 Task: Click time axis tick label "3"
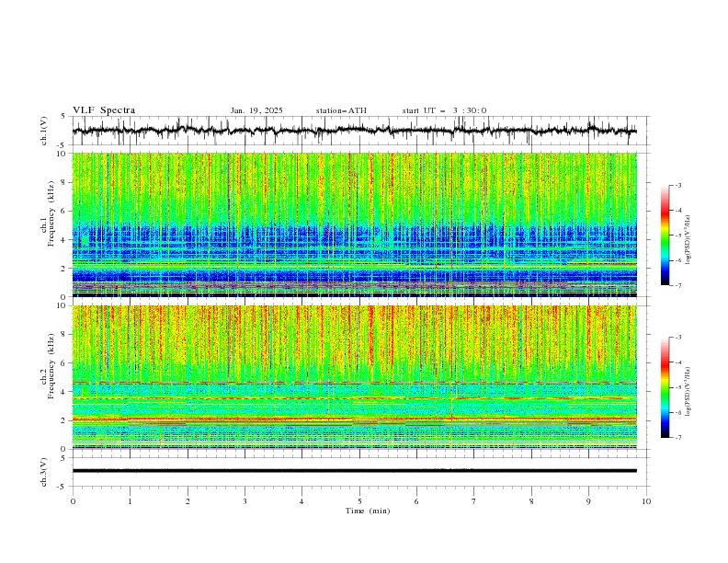(x=245, y=501)
